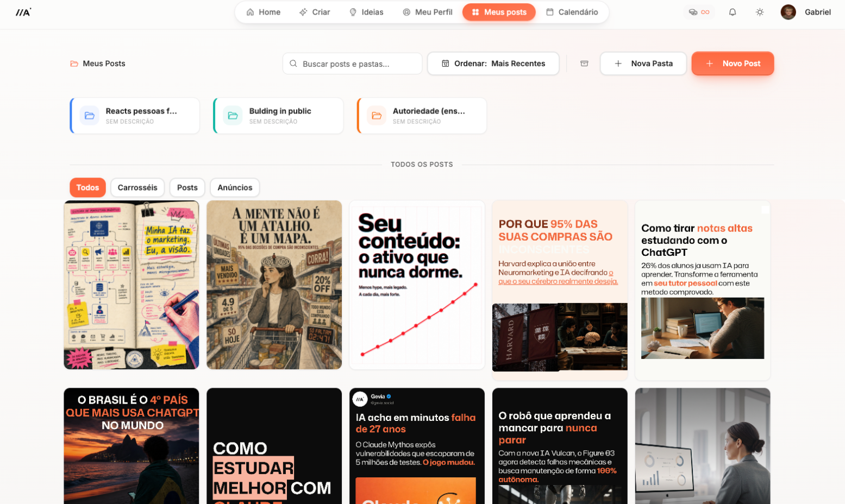Viewport: 845px width, 504px height.
Task: Open the Ordenar: Mais Recentes dropdown
Action: [x=493, y=64]
